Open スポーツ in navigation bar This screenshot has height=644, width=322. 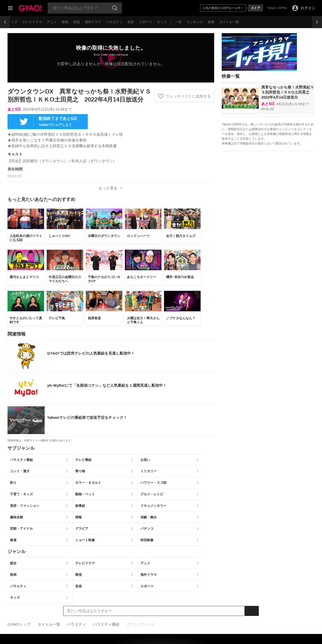coord(145,22)
